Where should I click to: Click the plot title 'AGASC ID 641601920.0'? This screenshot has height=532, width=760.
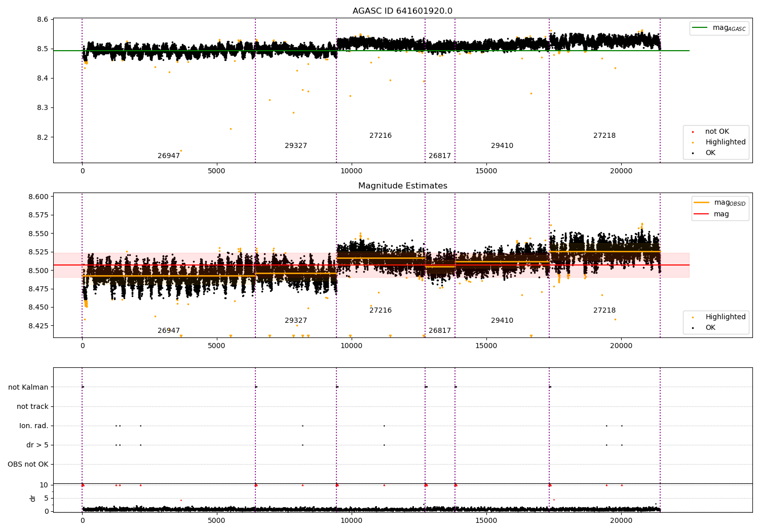pyautogui.click(x=402, y=11)
